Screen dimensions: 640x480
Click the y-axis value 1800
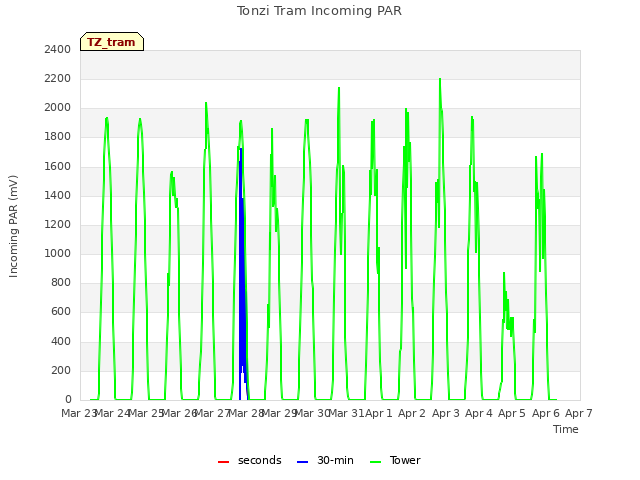click(58, 137)
